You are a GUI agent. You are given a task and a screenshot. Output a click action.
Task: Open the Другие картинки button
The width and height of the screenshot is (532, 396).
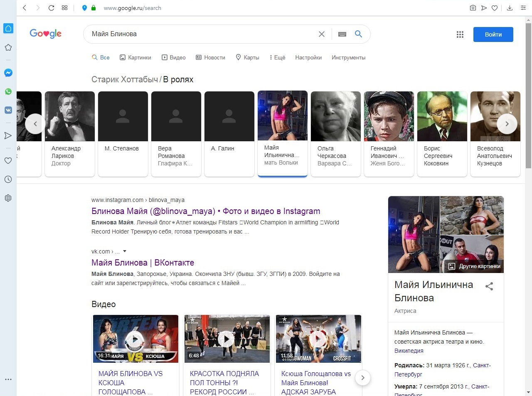(x=475, y=266)
